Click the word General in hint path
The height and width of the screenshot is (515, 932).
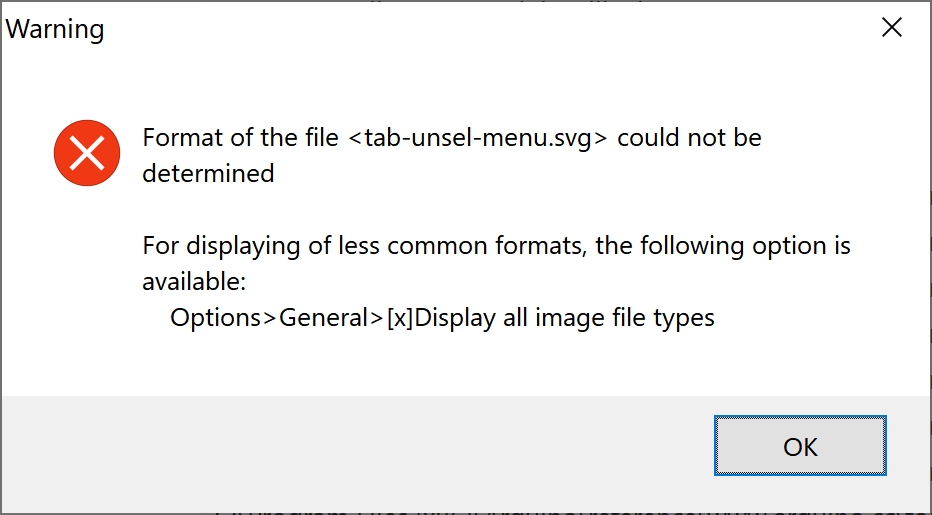pos(325,318)
